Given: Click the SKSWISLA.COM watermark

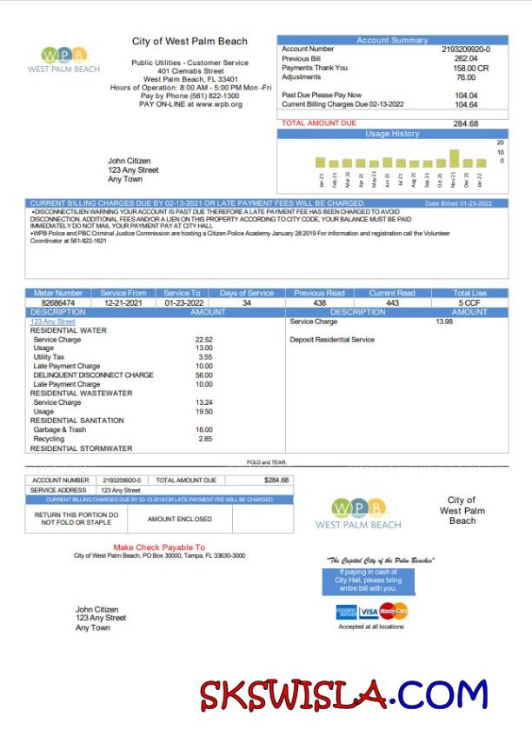Looking at the screenshot, I should pyautogui.click(x=344, y=694).
